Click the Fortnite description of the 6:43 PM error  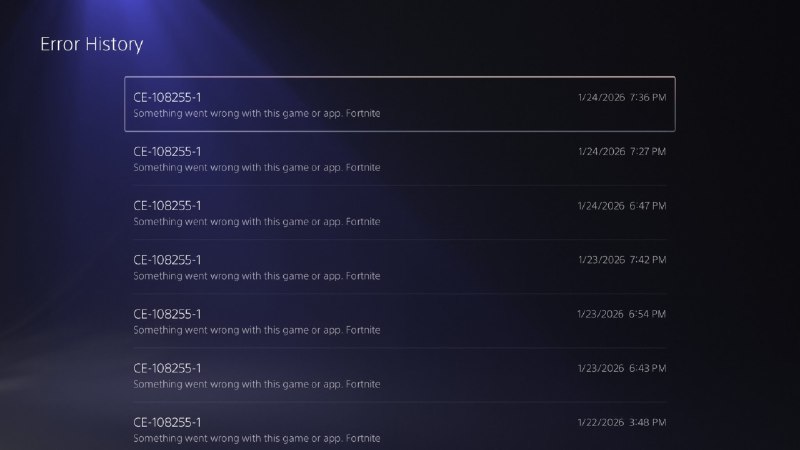(x=257, y=384)
